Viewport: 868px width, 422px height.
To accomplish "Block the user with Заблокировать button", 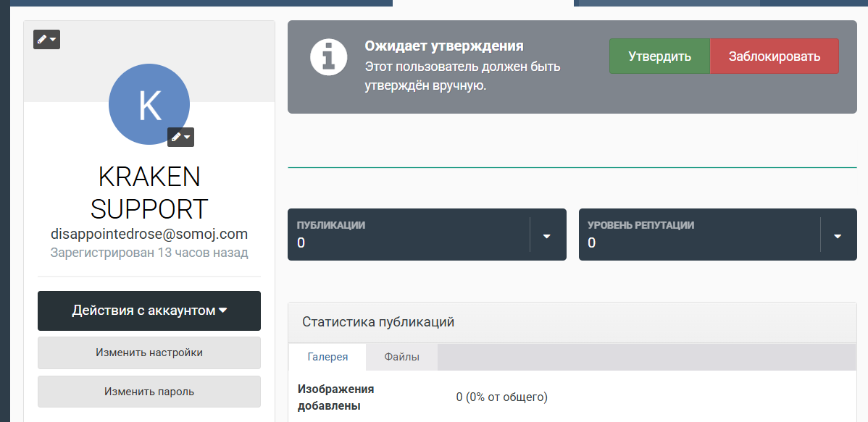I will click(775, 56).
